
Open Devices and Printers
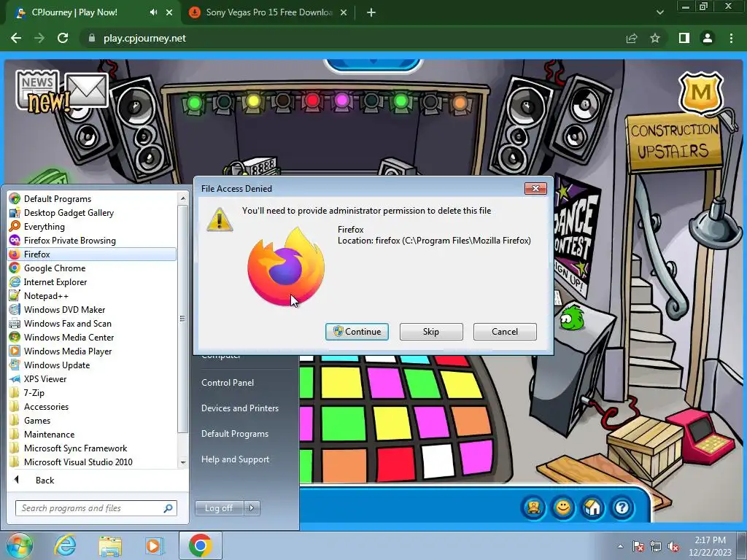239,408
